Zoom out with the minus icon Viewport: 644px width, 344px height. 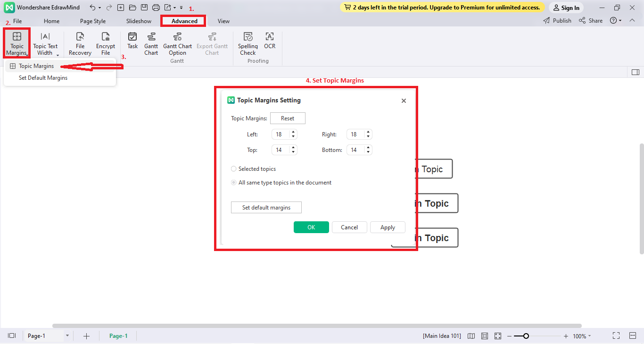(510, 336)
